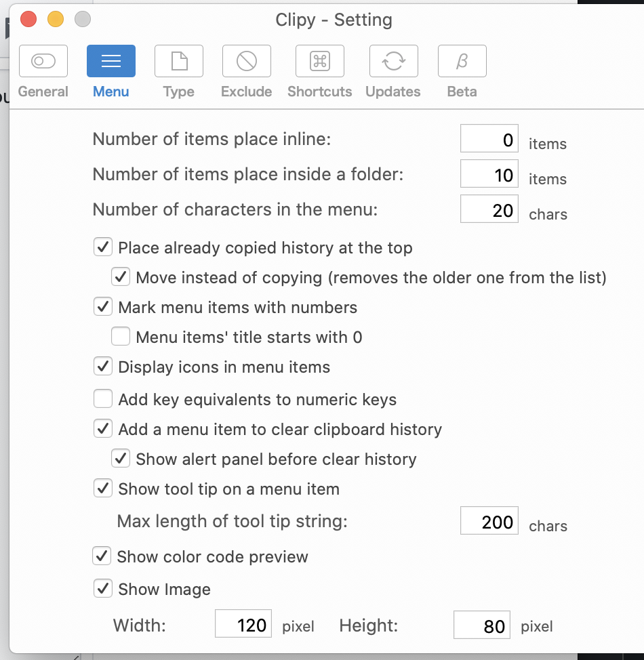Image resolution: width=644 pixels, height=660 pixels.
Task: Open the Shortcuts command-key icon
Action: click(x=320, y=61)
